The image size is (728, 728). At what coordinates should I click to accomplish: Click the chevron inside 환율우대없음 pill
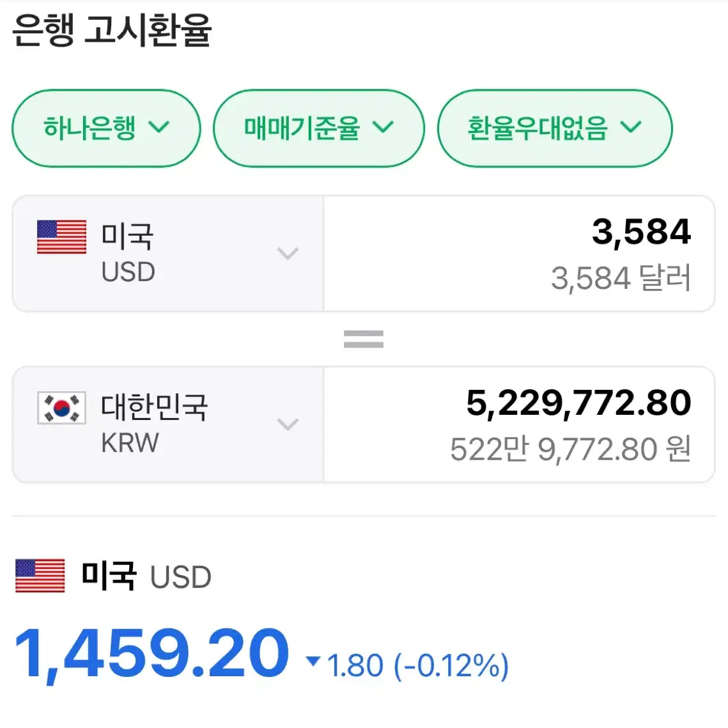click(631, 127)
